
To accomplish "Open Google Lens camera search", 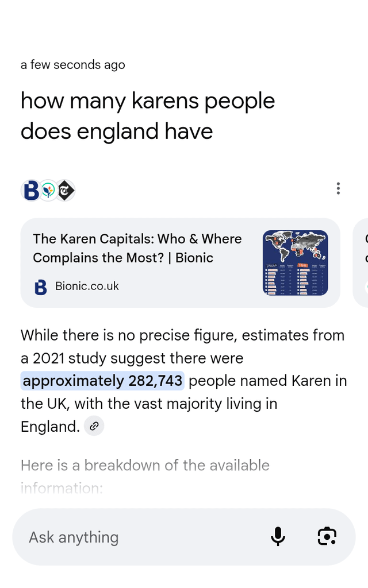I will click(x=327, y=537).
